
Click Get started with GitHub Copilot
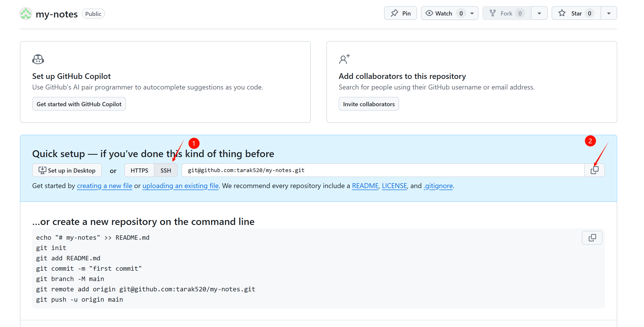79,104
